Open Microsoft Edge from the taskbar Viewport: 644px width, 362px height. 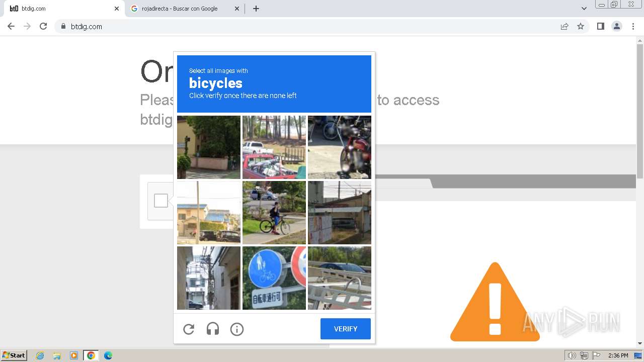(108, 355)
